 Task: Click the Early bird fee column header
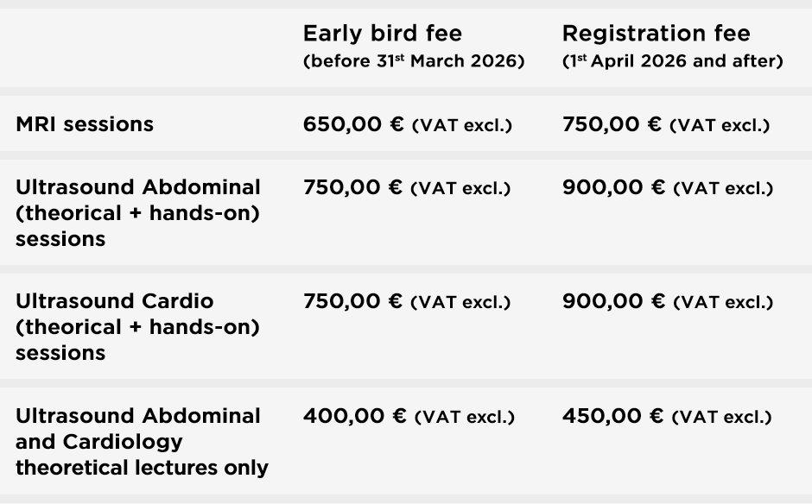(382, 34)
